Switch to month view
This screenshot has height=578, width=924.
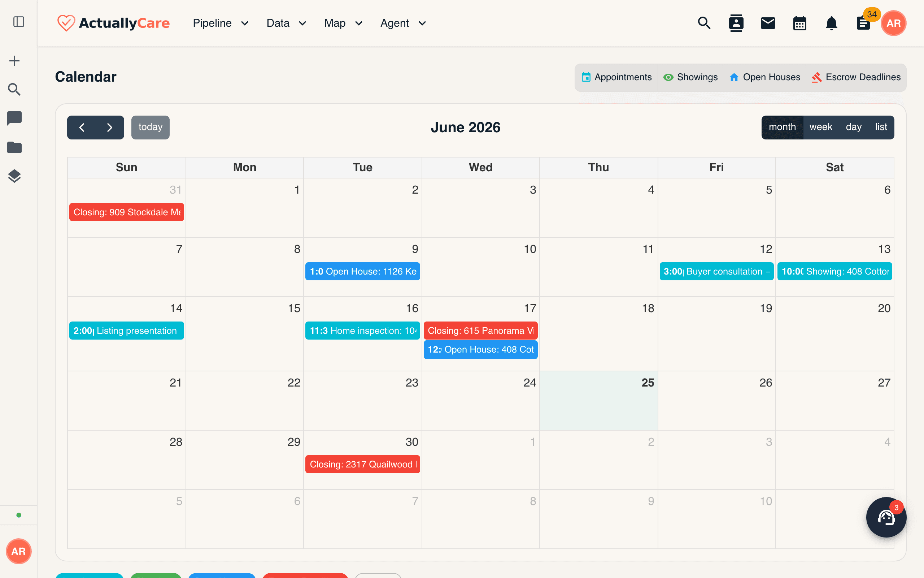[782, 127]
